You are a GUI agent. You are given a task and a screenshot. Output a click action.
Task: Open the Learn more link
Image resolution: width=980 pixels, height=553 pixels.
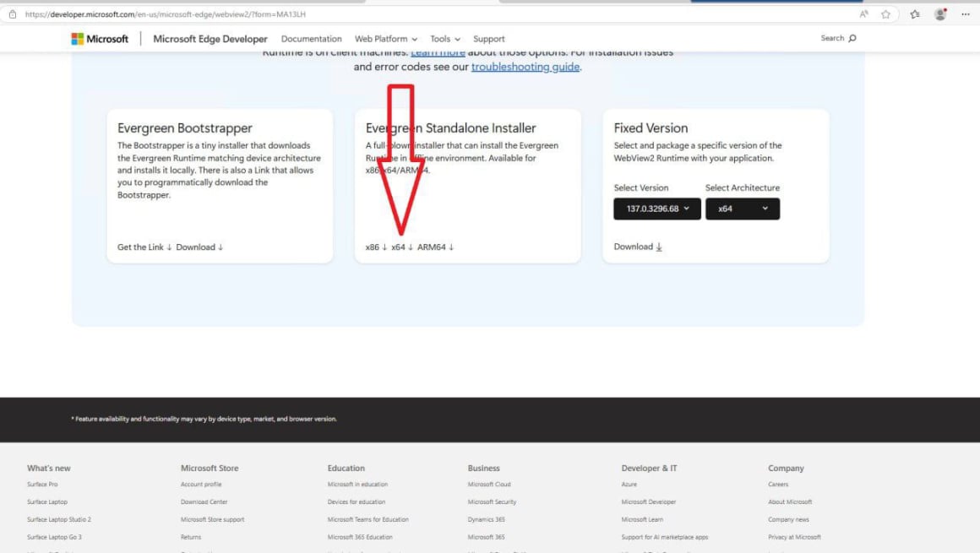438,53
